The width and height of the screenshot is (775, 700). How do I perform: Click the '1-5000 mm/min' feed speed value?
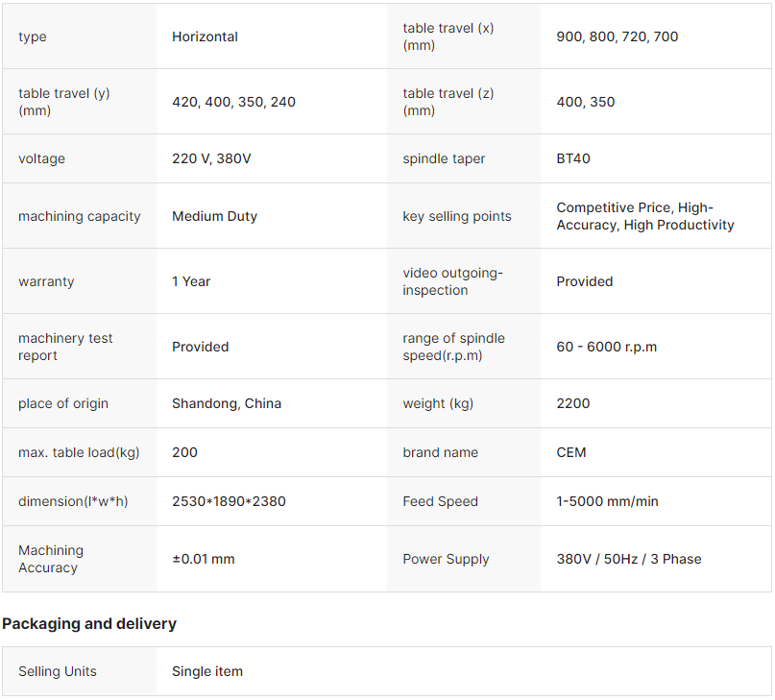pos(607,501)
